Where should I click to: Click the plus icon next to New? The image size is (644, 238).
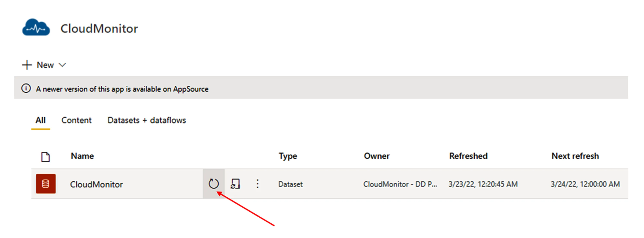click(27, 65)
